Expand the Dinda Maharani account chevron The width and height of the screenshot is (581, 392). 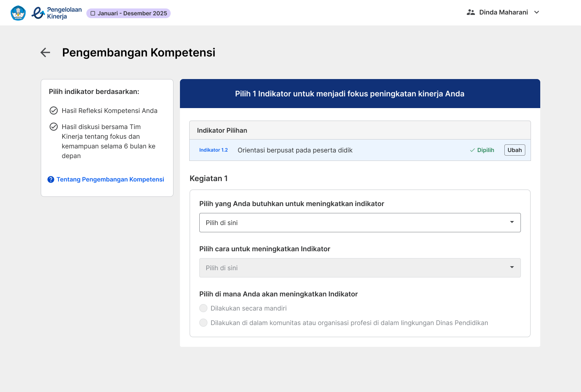[537, 13]
